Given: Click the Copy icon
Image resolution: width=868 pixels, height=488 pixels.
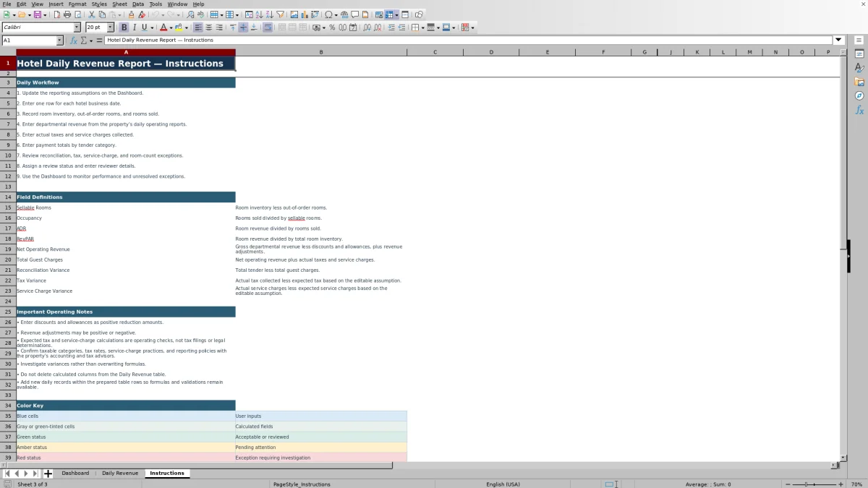Looking at the screenshot, I should click(x=102, y=14).
